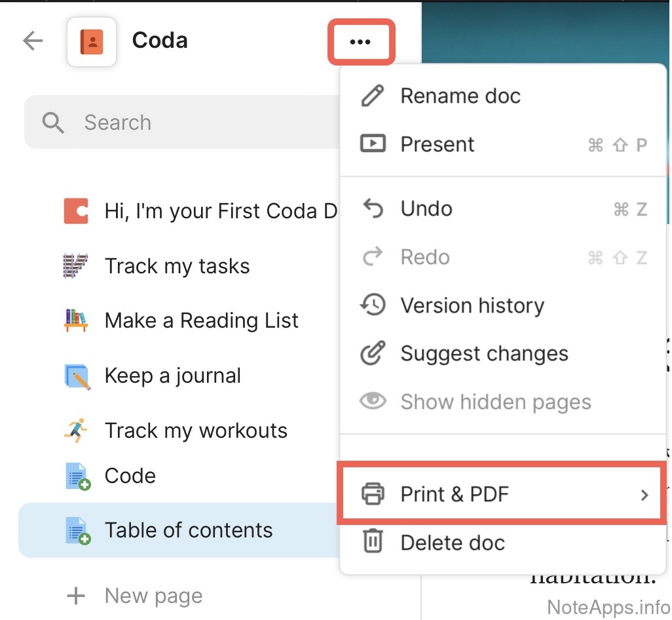
Task: Open the Code page
Action: tap(130, 476)
